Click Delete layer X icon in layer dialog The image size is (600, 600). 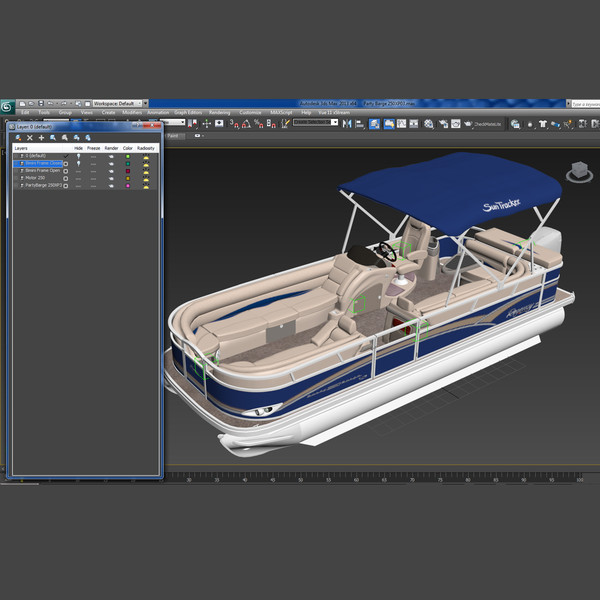tap(30, 137)
